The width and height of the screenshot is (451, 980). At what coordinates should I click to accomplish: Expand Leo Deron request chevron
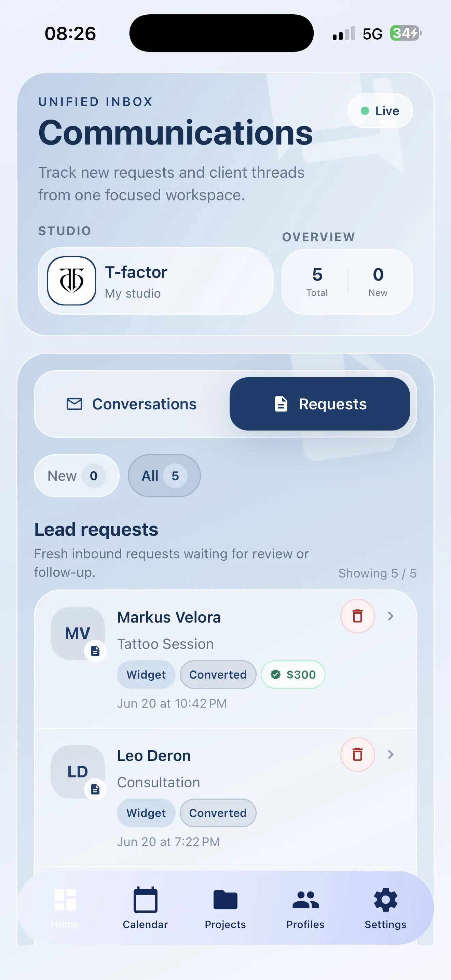[x=391, y=754]
